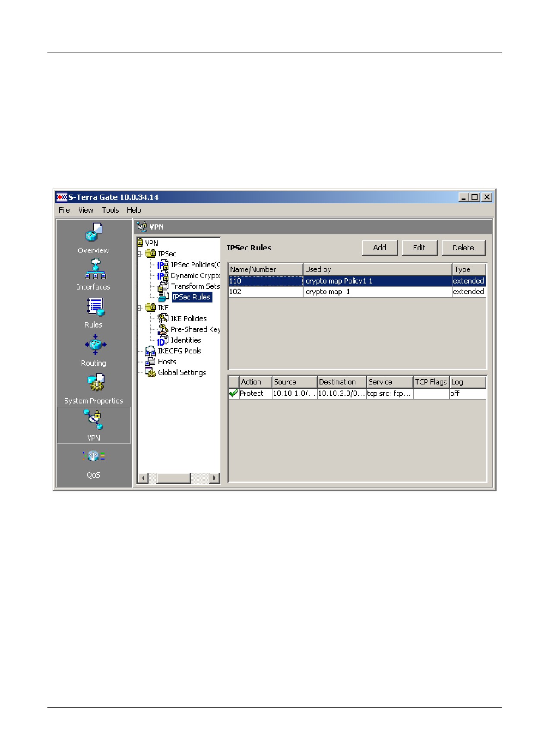This screenshot has height=756, width=535.
Task: Click the IPSec folder icon in tree
Action: click(151, 254)
